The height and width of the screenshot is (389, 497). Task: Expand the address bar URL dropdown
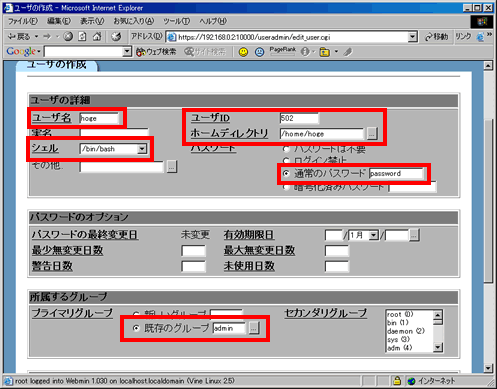click(413, 37)
